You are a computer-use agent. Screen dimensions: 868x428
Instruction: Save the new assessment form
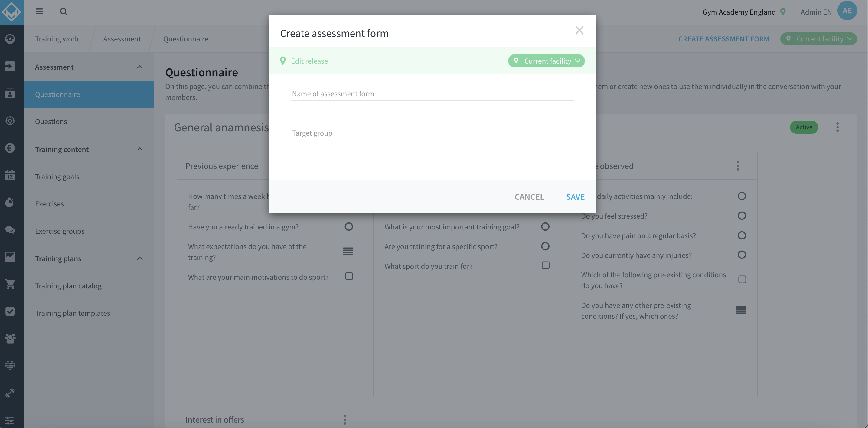click(575, 197)
